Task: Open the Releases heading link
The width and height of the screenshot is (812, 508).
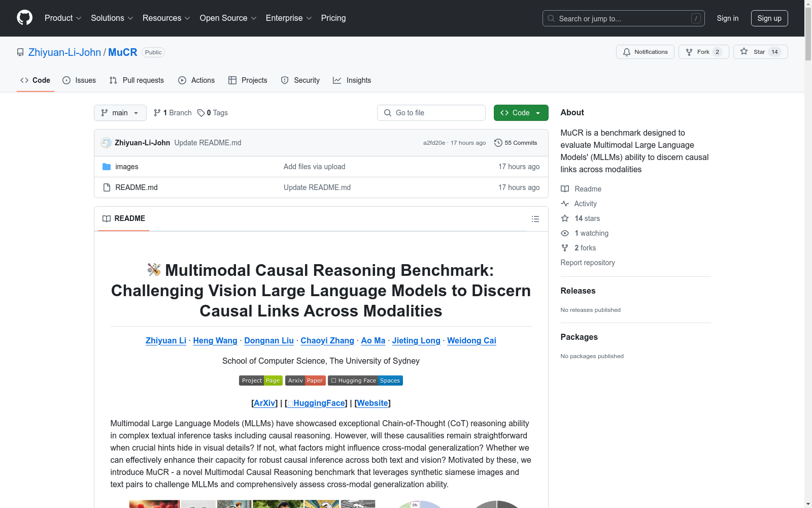Action: coord(578,291)
